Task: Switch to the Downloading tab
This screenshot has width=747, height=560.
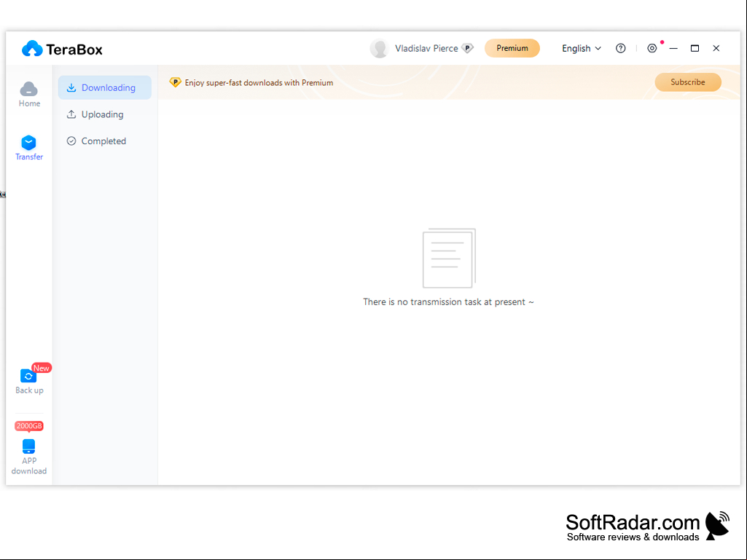Action: click(105, 87)
